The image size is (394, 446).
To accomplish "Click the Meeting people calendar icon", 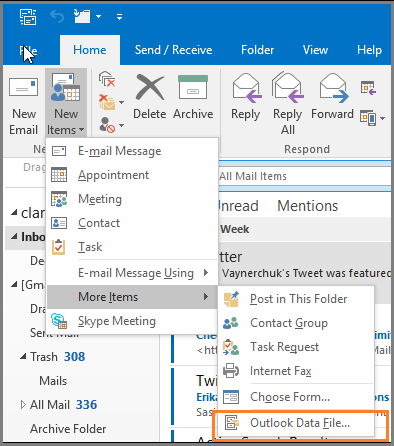I will [59, 199].
